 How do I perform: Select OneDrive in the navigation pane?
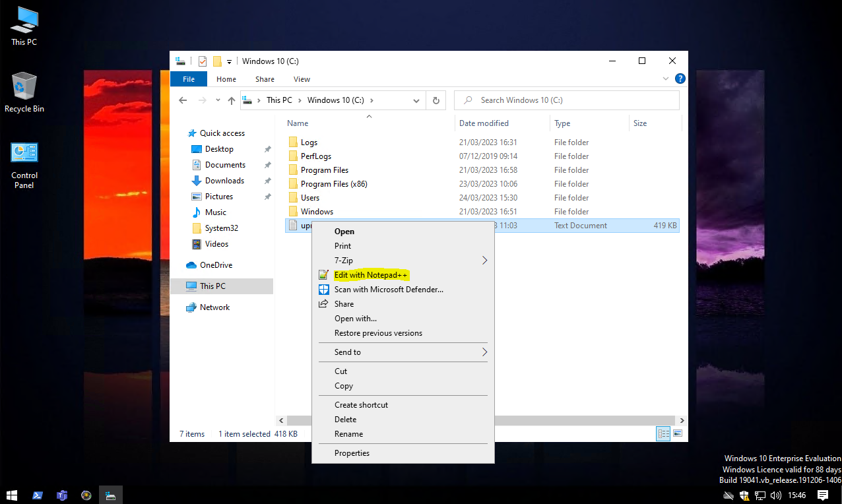pyautogui.click(x=216, y=265)
